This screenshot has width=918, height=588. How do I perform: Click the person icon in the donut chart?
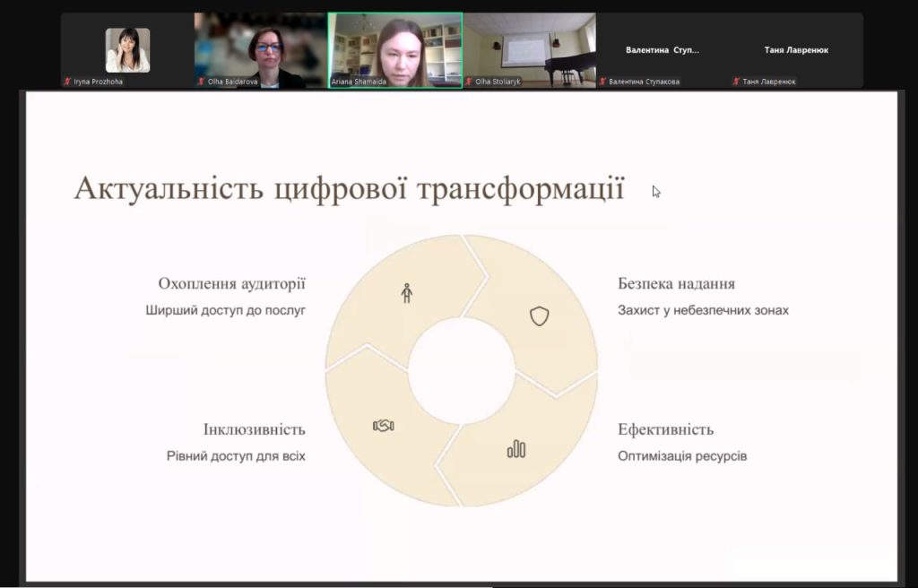coord(406,292)
